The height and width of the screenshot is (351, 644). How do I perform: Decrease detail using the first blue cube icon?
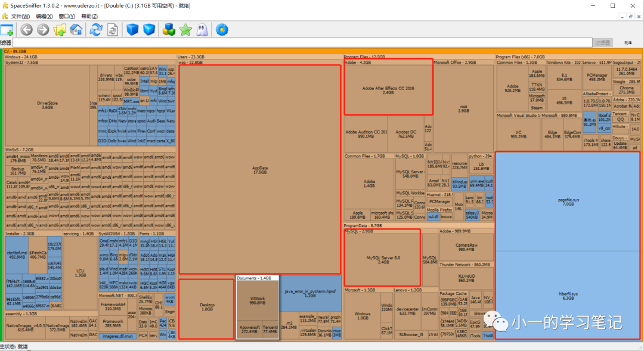pos(130,29)
